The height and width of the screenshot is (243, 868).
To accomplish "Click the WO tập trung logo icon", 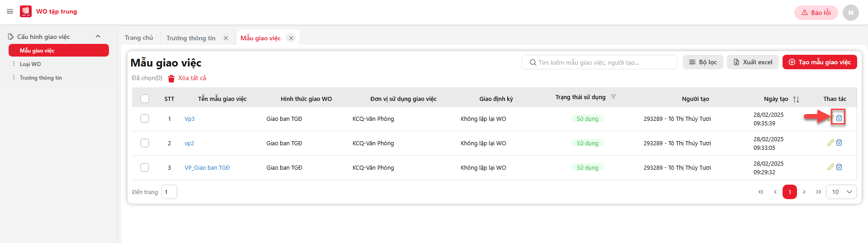I will tap(26, 11).
